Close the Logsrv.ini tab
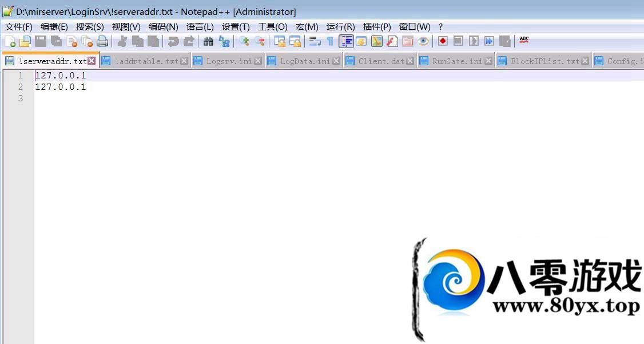Viewport: 644px width, 344px height. click(258, 61)
